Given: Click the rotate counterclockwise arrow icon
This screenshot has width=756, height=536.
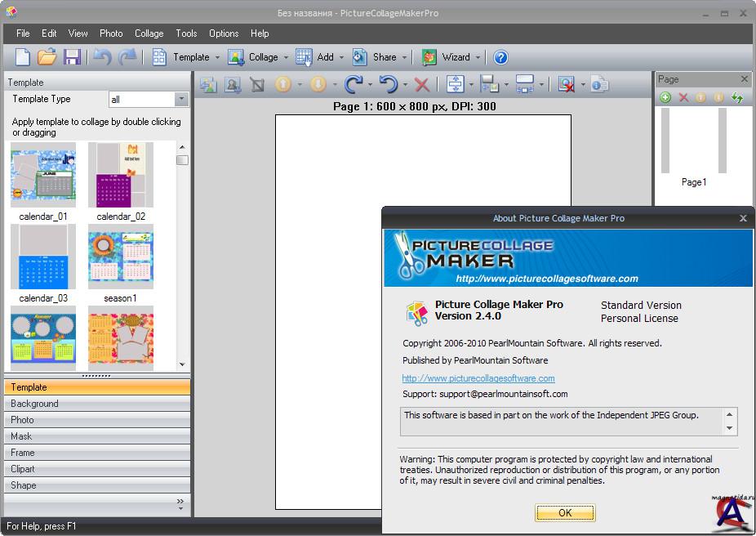Looking at the screenshot, I should click(389, 84).
